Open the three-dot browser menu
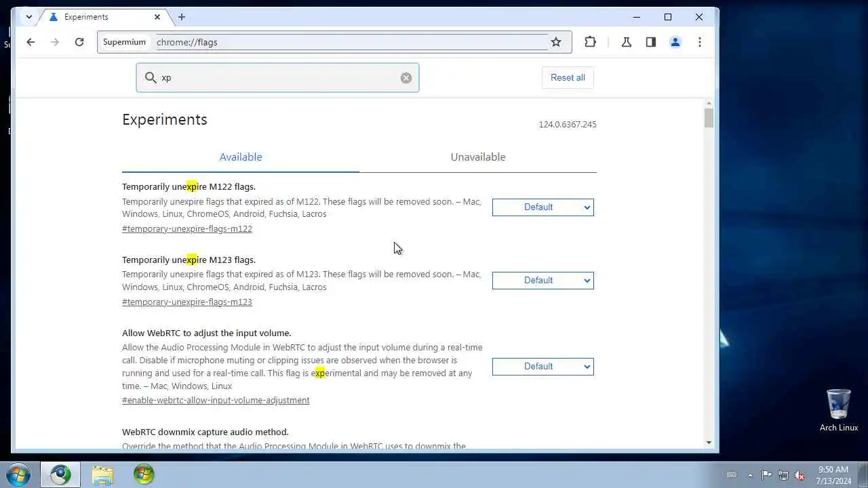 700,42
